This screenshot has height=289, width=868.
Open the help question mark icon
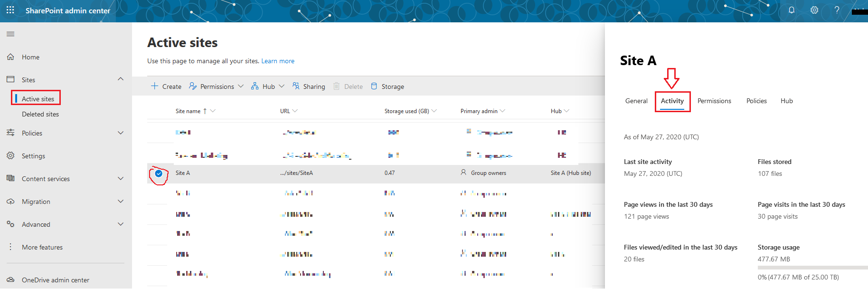click(x=837, y=10)
